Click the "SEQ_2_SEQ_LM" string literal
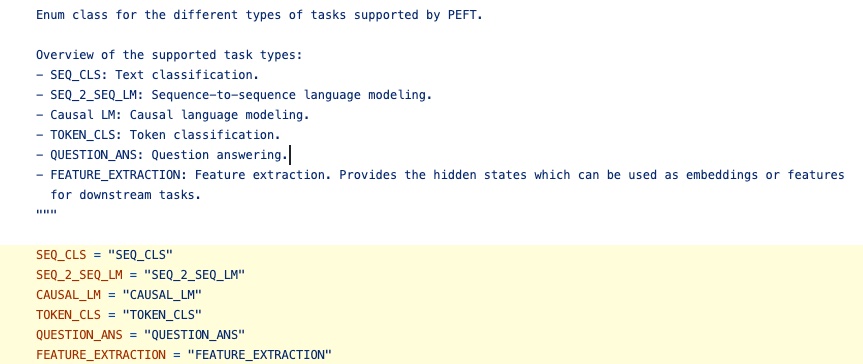This screenshot has height=364, width=863. 194,275
